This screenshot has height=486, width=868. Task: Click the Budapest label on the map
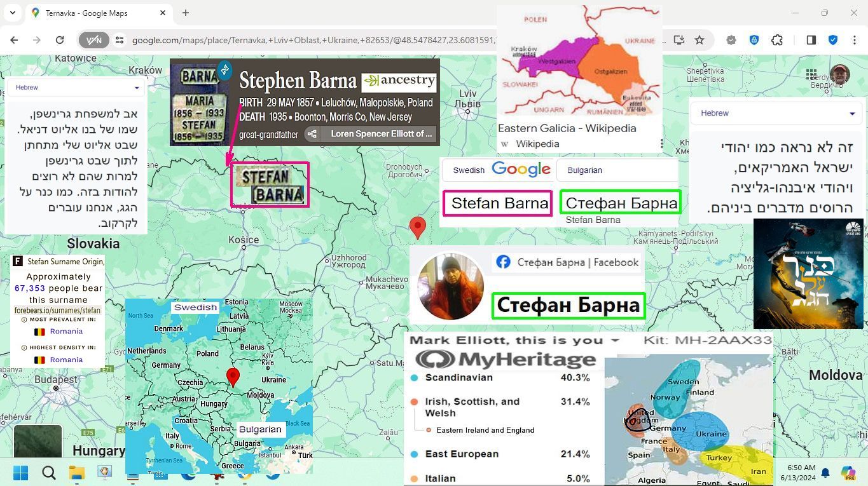coord(56,379)
